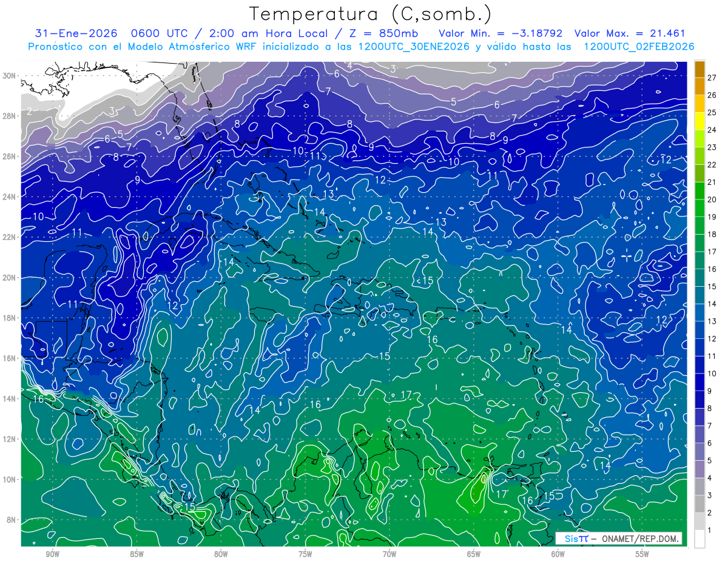728x562 pixels.
Task: Click the '21' label on the color scale
Action: [x=712, y=182]
